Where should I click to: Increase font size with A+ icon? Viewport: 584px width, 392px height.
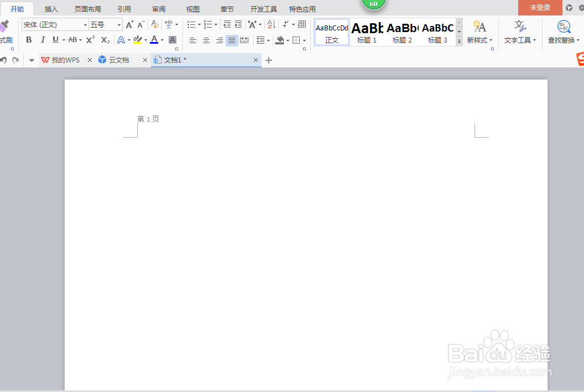[x=129, y=24]
